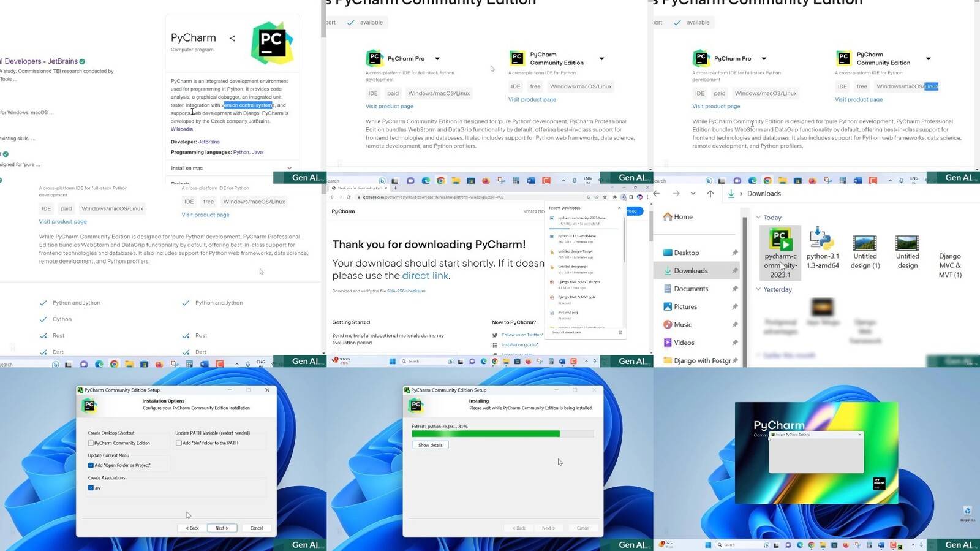980x551 pixels.
Task: Select 'Untitled design (1)' video file
Action: click(x=865, y=252)
